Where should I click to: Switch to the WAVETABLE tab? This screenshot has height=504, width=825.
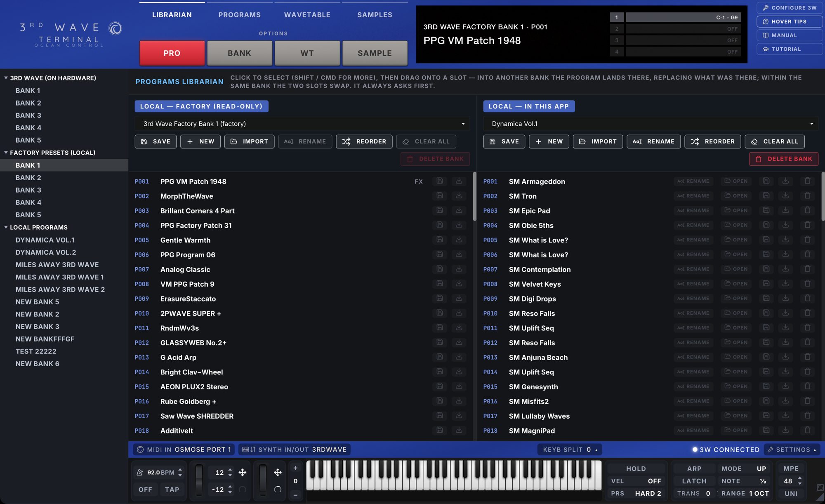point(307,15)
